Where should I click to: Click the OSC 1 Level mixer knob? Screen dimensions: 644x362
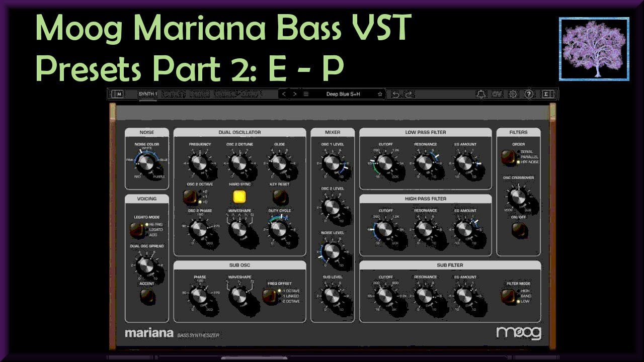332,163
